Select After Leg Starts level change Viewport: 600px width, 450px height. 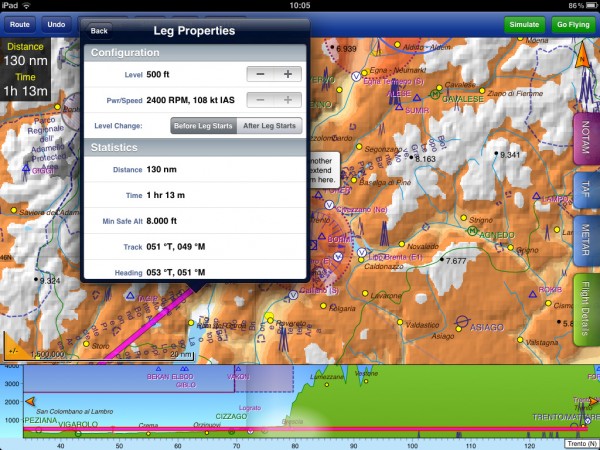coord(269,126)
